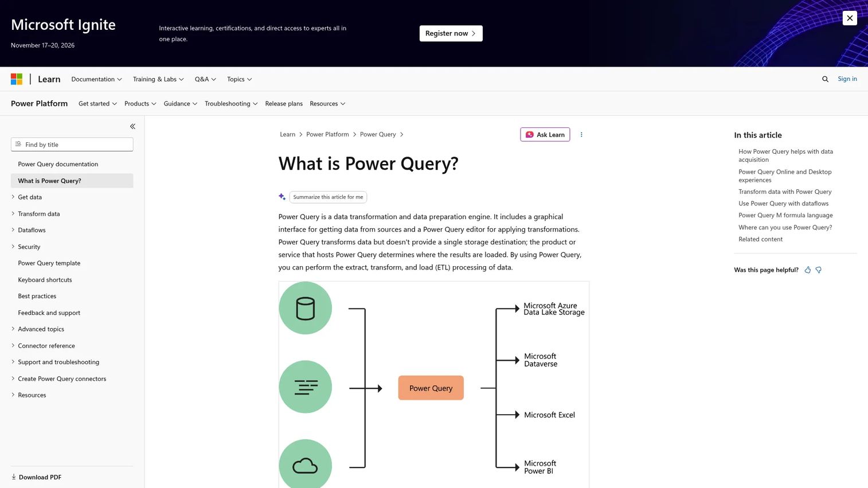
Task: Open the Q&A dropdown menu
Action: (205, 79)
